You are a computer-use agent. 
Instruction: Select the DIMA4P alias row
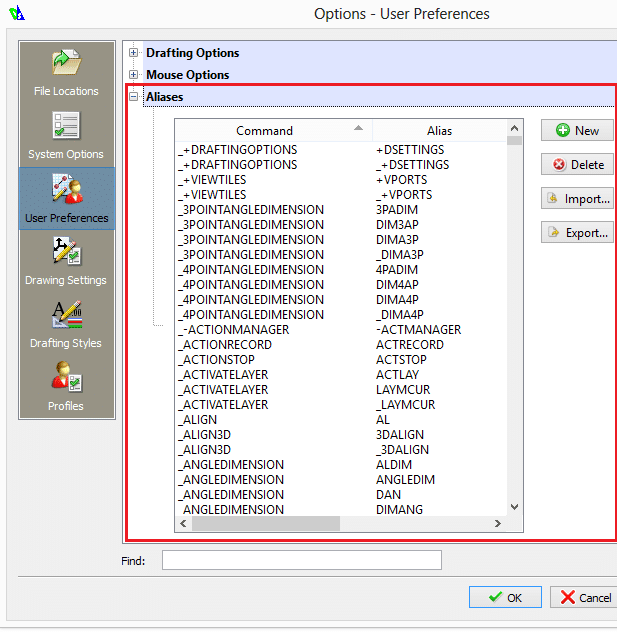[x=341, y=299]
